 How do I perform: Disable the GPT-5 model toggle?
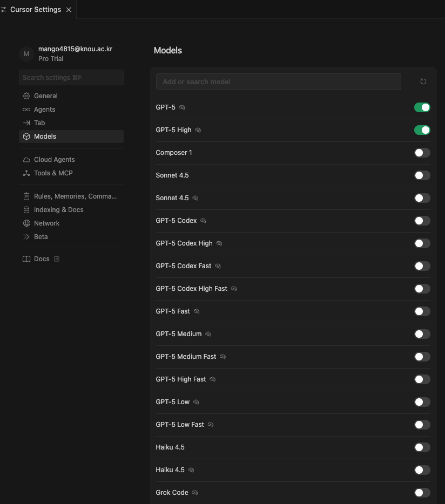click(422, 107)
